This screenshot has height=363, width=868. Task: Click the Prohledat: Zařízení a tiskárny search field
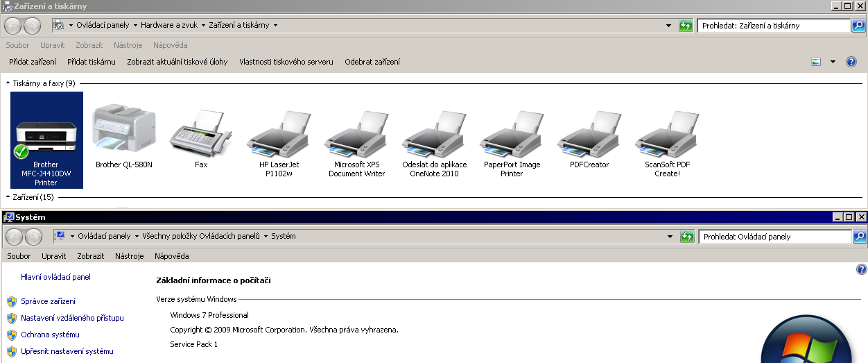[x=774, y=26]
